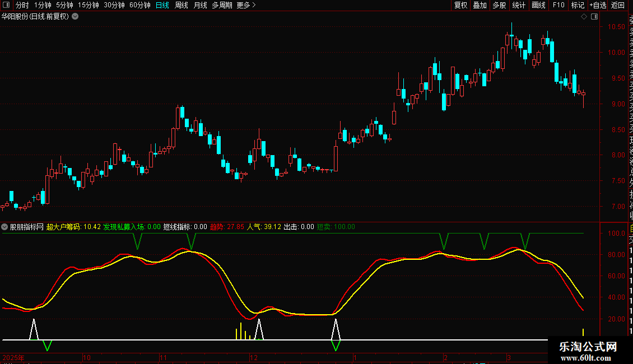Switch to the 周线 weekly tab
Viewport: 633px width, 364px height.
coord(181,5)
